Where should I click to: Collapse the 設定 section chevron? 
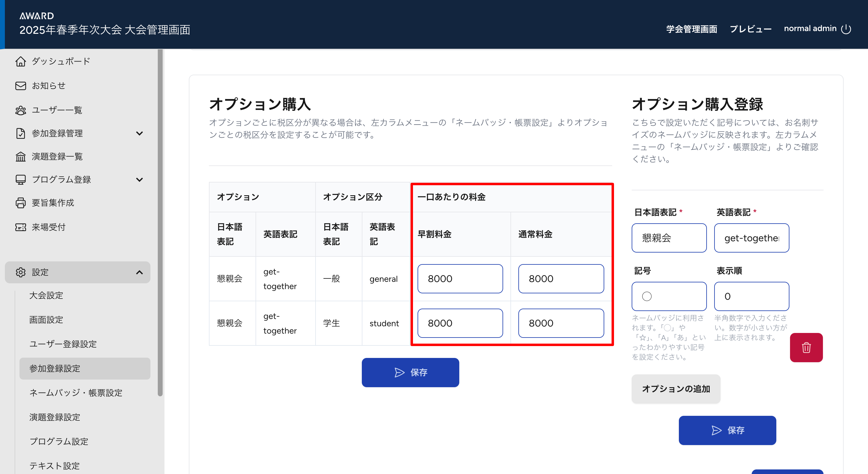[139, 272]
